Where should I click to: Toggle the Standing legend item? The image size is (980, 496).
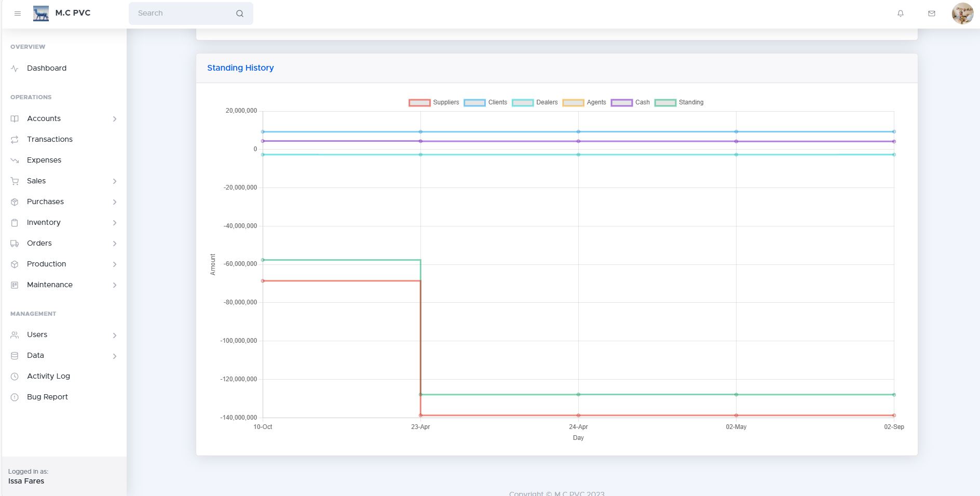tap(679, 102)
